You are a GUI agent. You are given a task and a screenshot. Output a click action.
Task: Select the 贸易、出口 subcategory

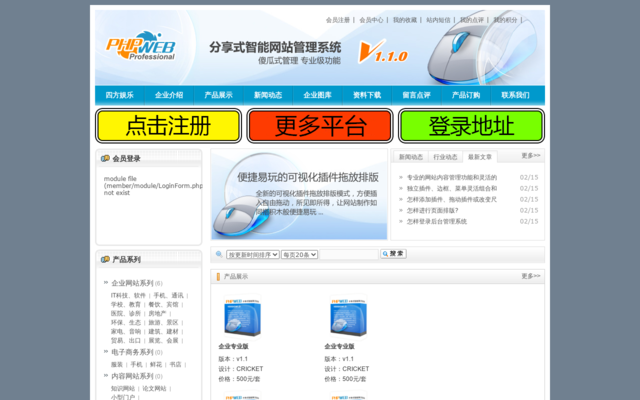click(x=126, y=340)
